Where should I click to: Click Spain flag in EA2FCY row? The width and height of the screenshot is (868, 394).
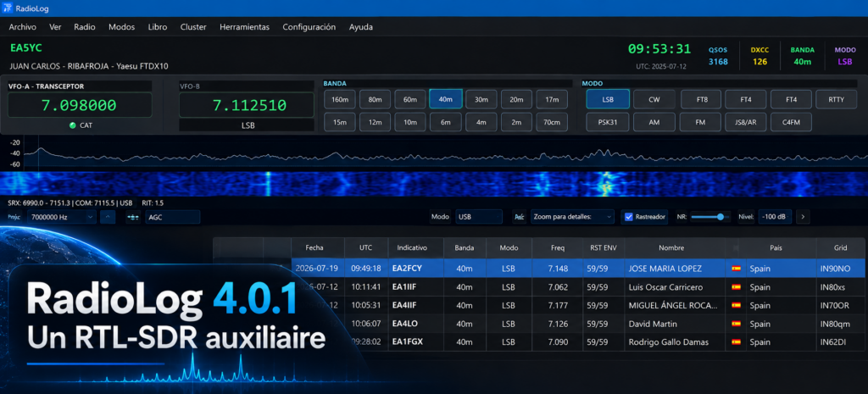[737, 269]
